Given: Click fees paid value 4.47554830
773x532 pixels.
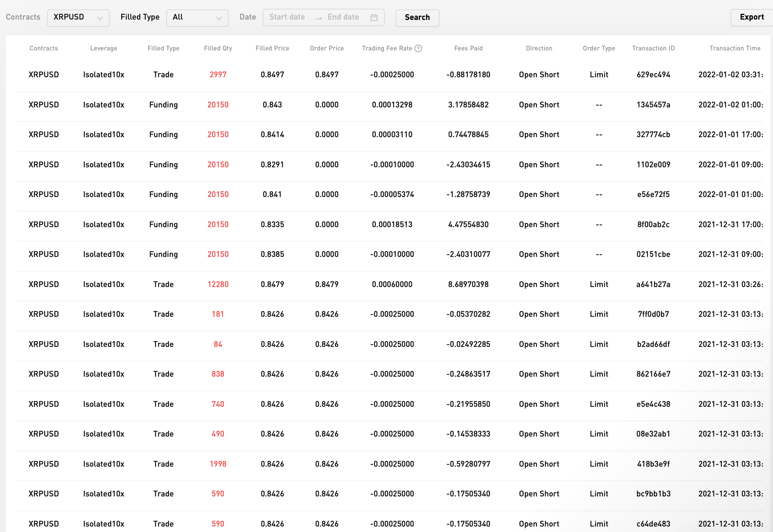Looking at the screenshot, I should click(468, 225).
